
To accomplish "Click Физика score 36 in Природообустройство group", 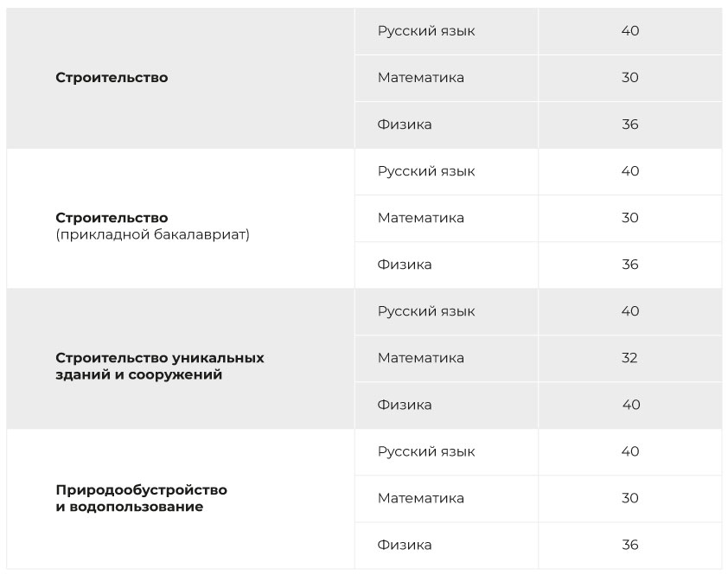I will (x=629, y=545).
